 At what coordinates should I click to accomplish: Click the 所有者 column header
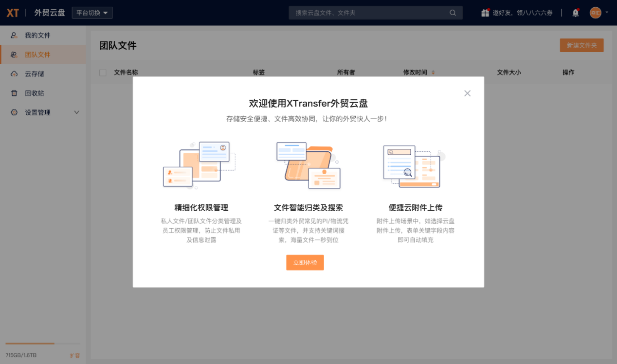(346, 73)
